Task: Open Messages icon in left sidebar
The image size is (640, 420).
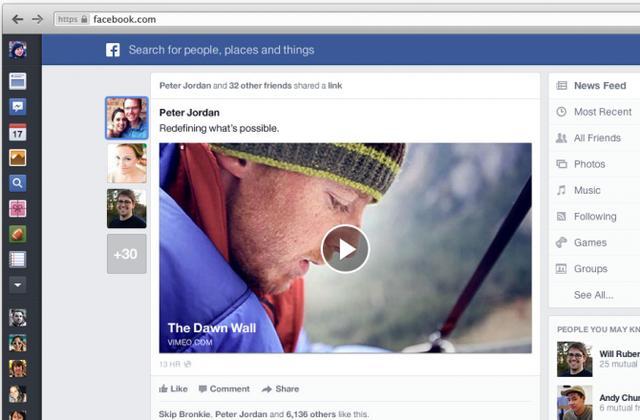Action: [x=18, y=107]
